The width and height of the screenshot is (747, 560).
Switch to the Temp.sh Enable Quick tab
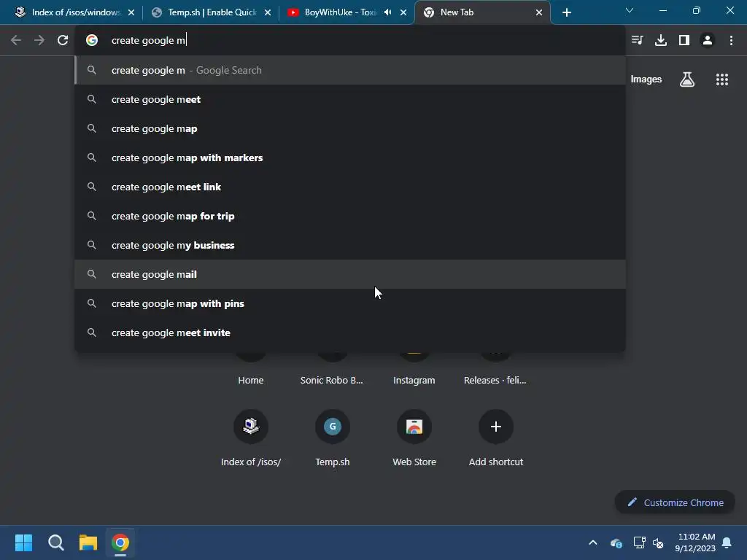(x=211, y=12)
